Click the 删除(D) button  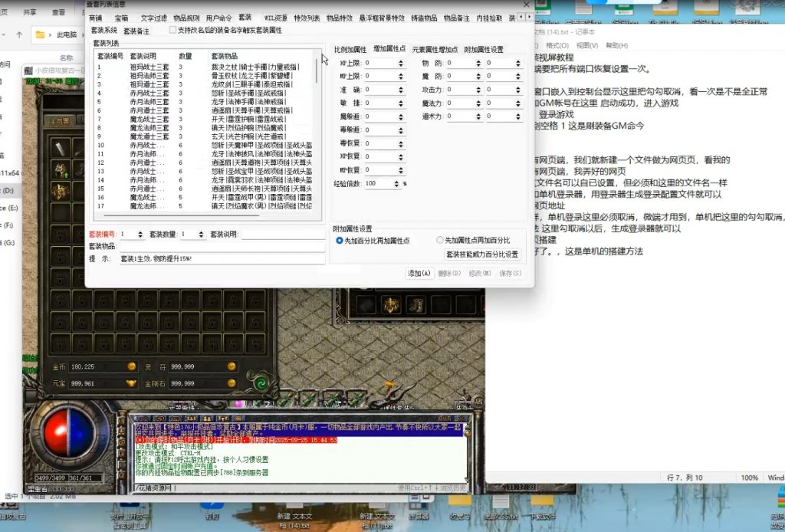[x=449, y=273]
